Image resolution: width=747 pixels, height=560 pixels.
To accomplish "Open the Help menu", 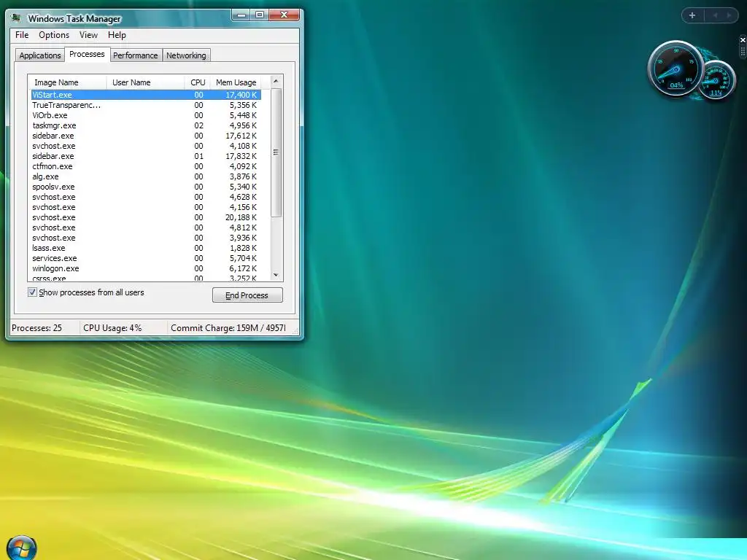I will [117, 35].
